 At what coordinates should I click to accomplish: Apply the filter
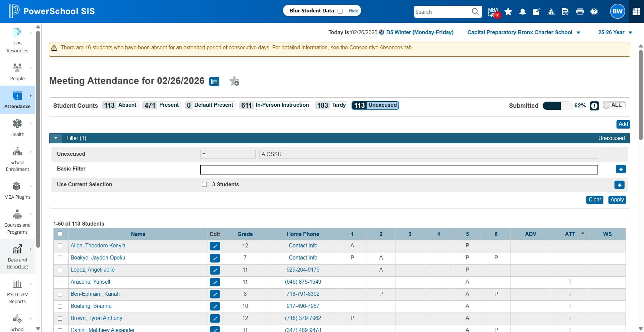(x=617, y=200)
